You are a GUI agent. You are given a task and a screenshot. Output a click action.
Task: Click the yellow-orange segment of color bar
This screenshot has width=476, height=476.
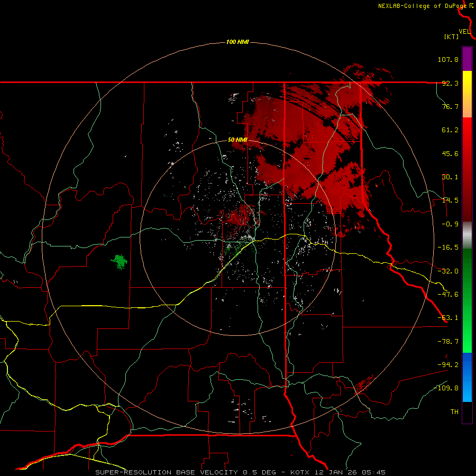pyautogui.click(x=467, y=94)
